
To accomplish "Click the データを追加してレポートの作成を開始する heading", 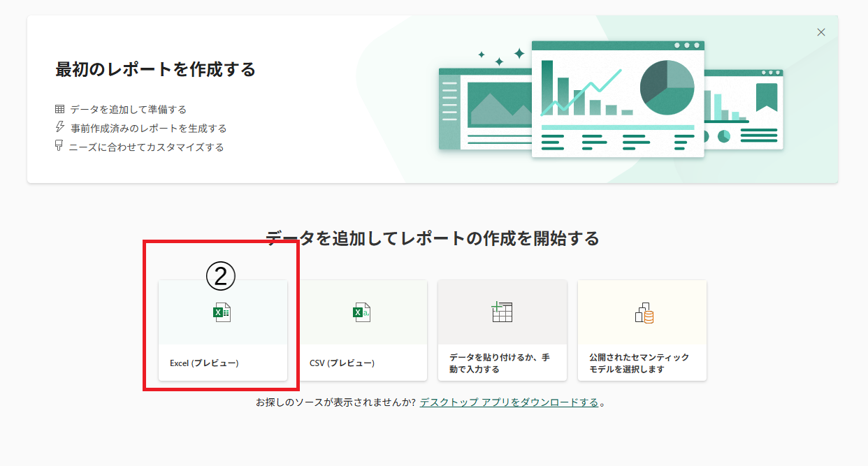I will [432, 238].
